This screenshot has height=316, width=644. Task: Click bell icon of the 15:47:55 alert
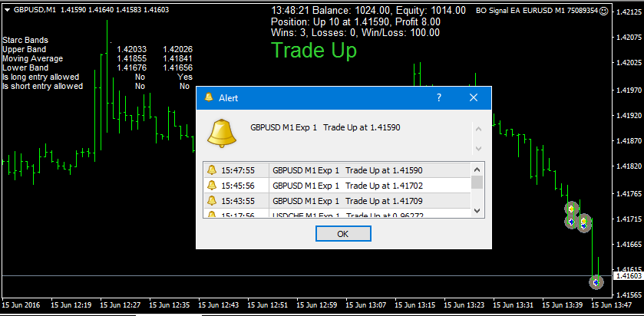(x=212, y=170)
